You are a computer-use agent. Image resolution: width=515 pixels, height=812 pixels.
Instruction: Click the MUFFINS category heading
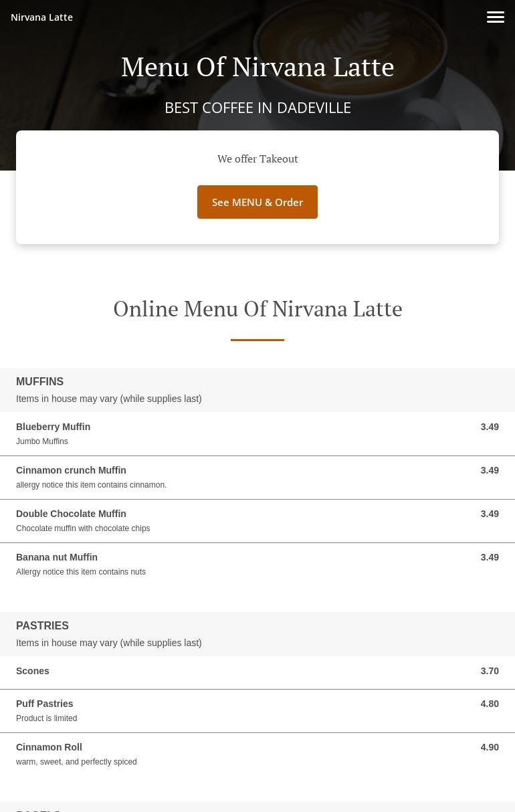pos(39,382)
